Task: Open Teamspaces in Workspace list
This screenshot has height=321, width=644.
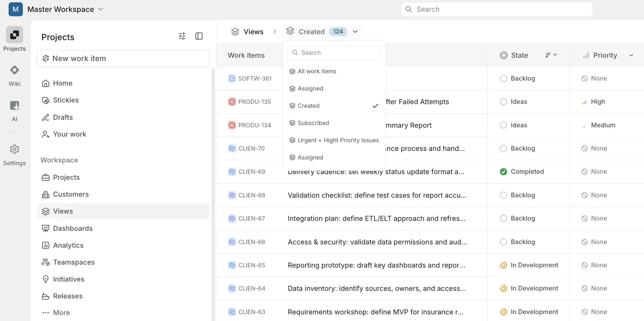Action: 123,262
